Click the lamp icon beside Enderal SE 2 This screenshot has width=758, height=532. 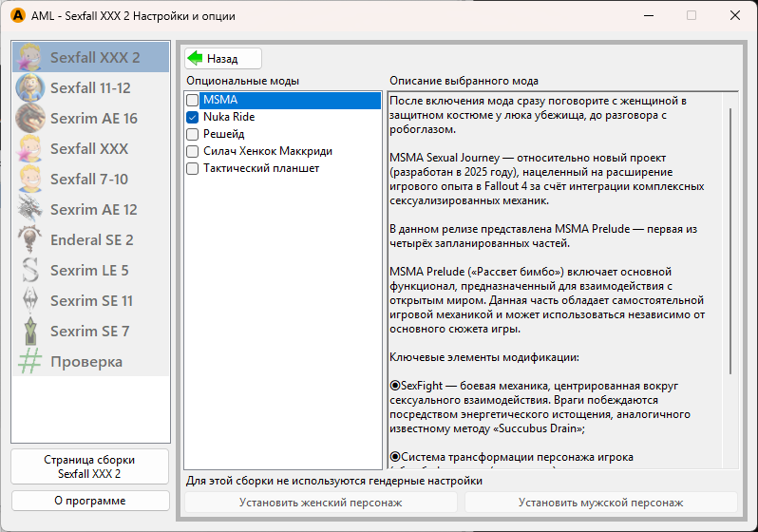pyautogui.click(x=30, y=239)
